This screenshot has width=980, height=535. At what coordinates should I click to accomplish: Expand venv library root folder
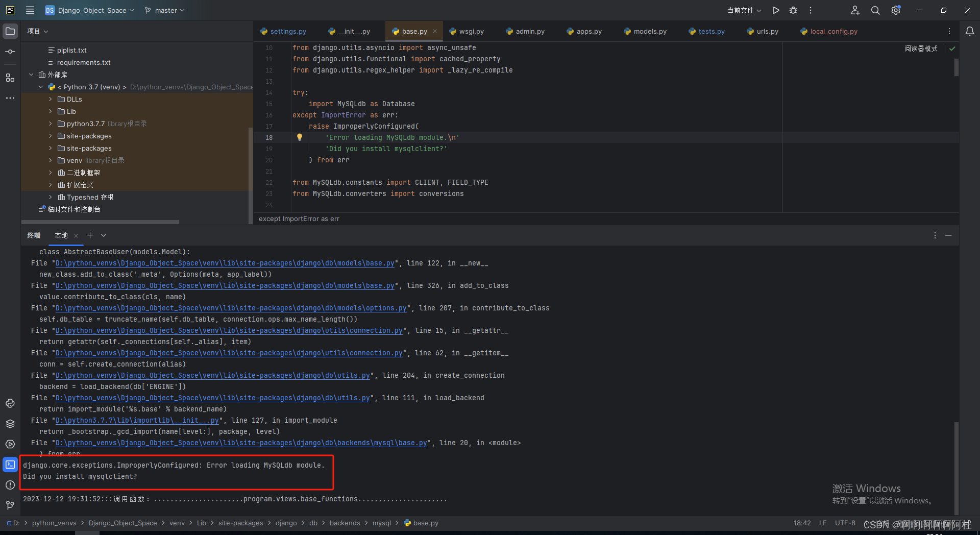[x=50, y=160]
